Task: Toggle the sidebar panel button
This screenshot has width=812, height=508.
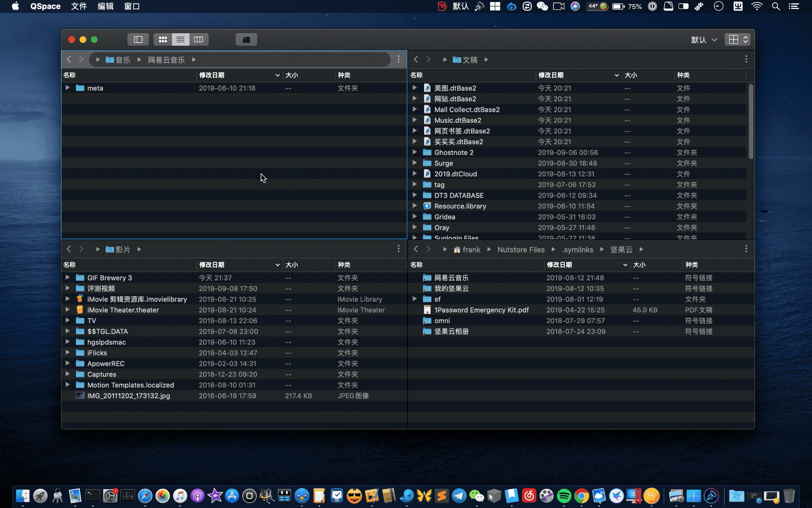Action: (x=138, y=39)
